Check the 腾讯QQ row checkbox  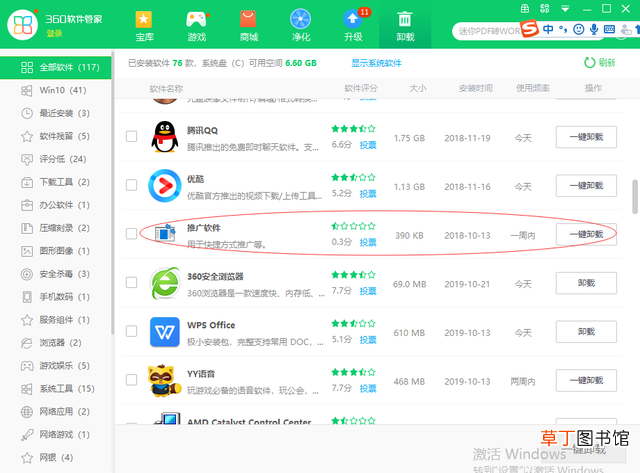pyautogui.click(x=131, y=136)
